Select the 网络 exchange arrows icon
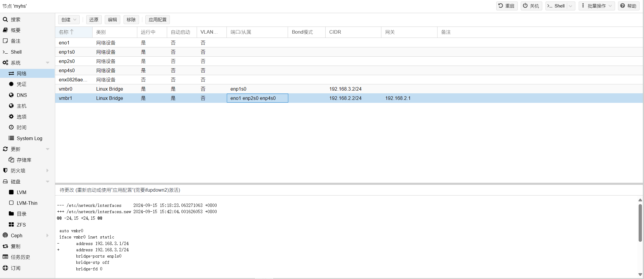 pos(11,73)
